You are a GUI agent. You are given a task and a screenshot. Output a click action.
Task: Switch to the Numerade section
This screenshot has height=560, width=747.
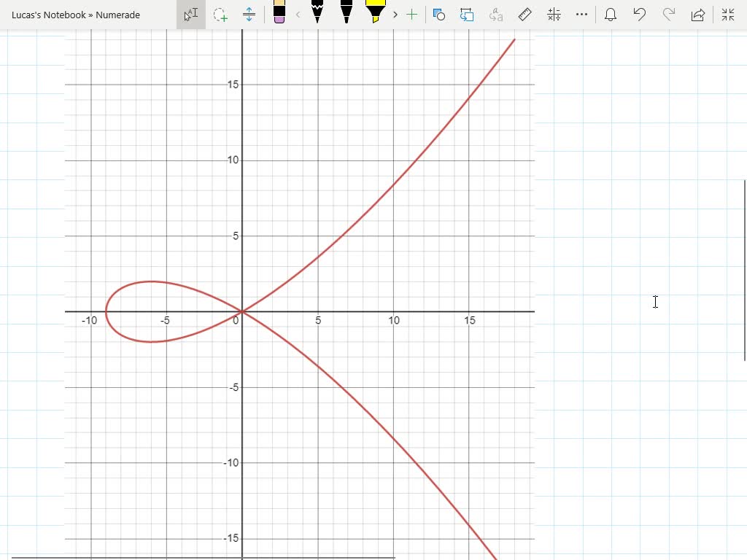tap(117, 15)
